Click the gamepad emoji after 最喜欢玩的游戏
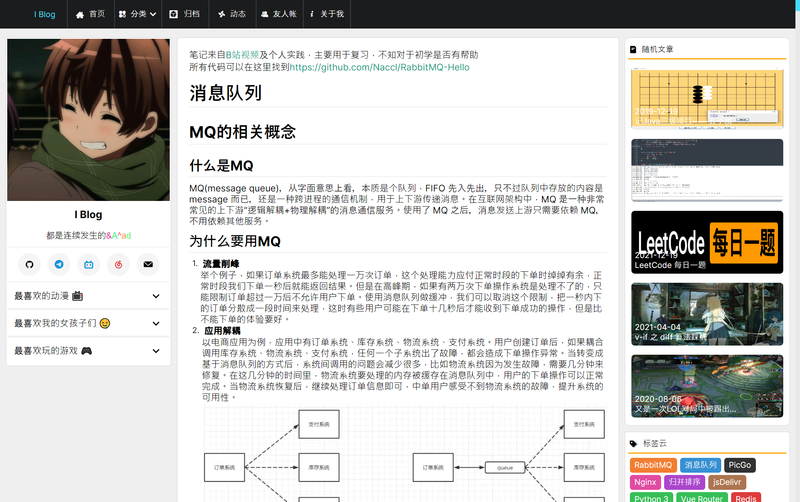Image resolution: width=800 pixels, height=502 pixels. (x=87, y=351)
